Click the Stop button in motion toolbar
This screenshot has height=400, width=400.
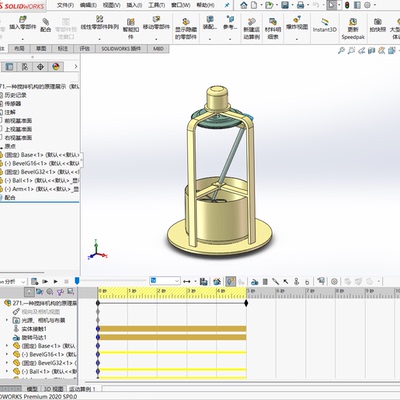[x=66, y=282]
